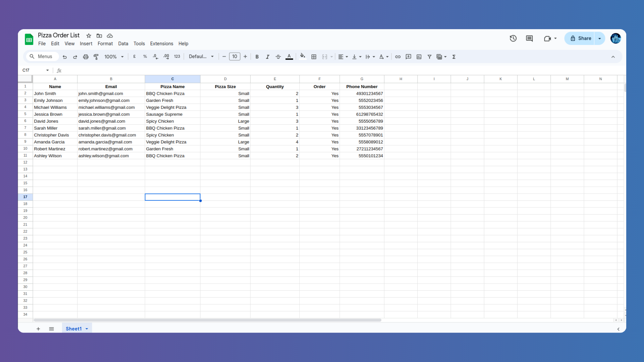Open the Extensions menu
The image size is (644, 362).
162,44
